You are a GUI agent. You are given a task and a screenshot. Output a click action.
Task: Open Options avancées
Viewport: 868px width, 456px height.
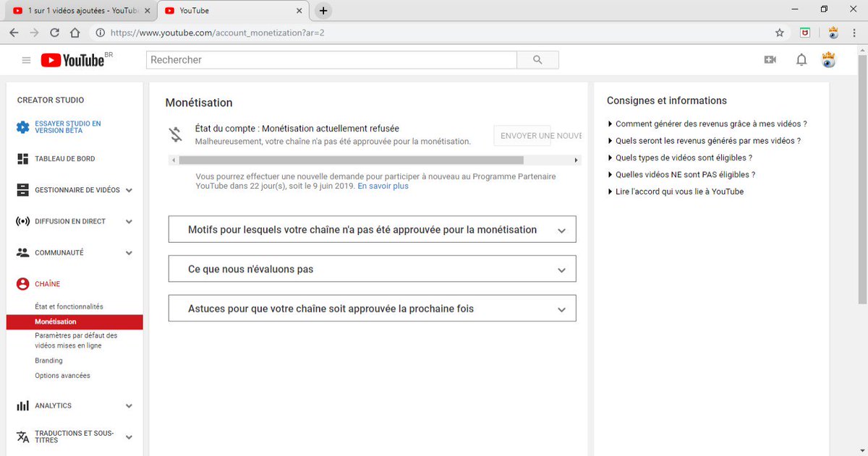62,376
